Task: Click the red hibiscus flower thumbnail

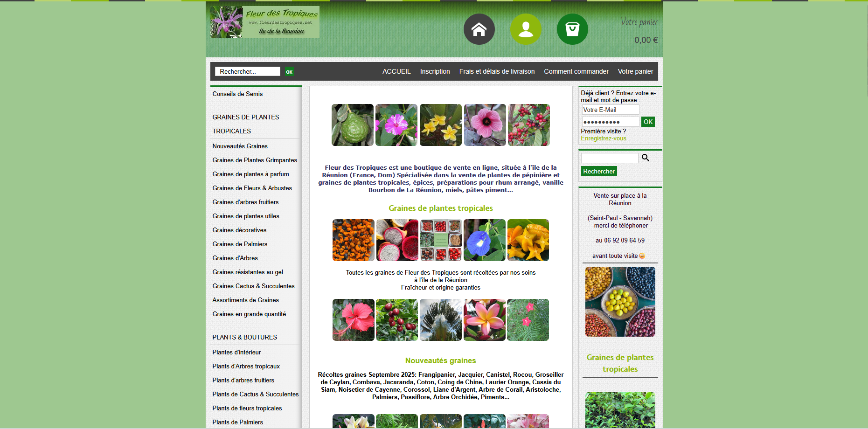Action: (354, 320)
